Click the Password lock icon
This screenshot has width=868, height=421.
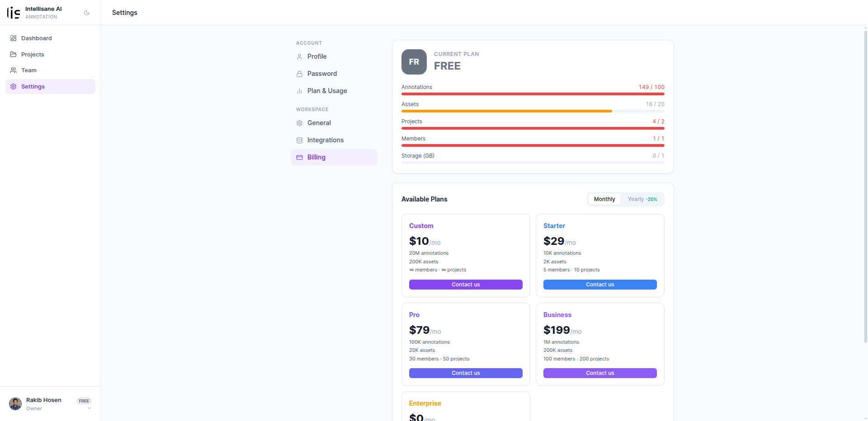[299, 74]
